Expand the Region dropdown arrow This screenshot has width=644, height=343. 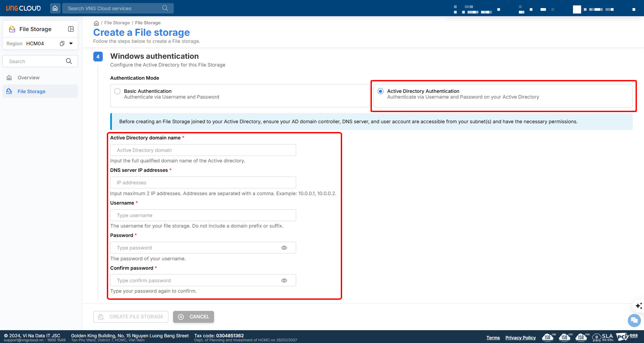click(71, 44)
